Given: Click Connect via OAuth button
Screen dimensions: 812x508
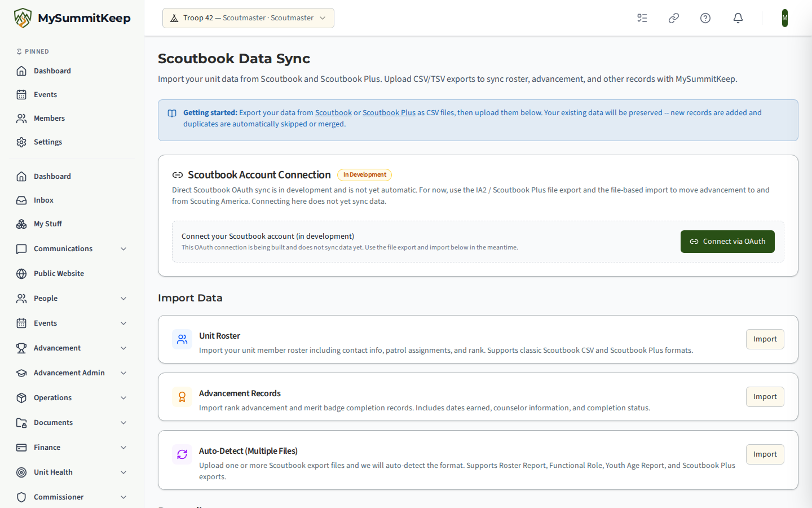Looking at the screenshot, I should click(x=727, y=242).
